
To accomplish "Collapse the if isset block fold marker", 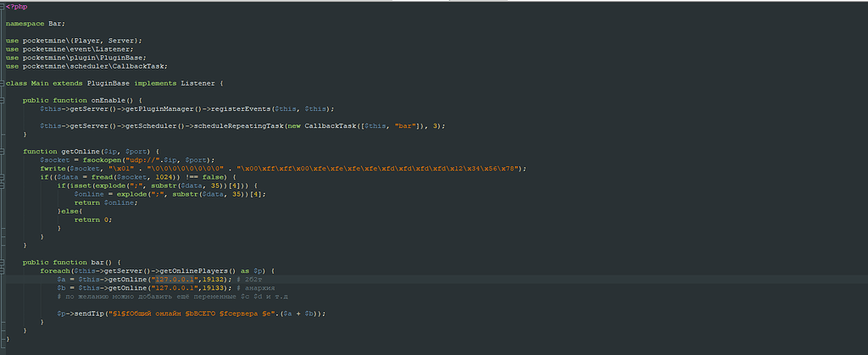I will tap(3, 186).
